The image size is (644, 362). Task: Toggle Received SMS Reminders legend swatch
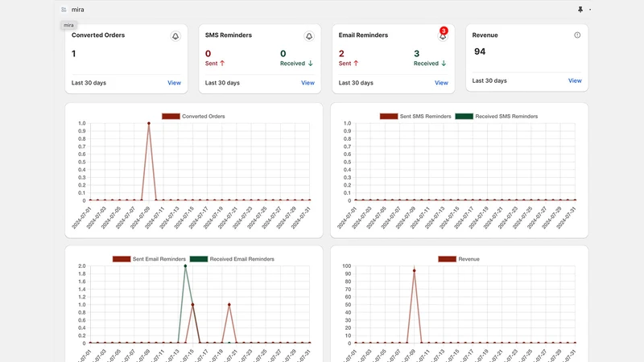tap(464, 116)
